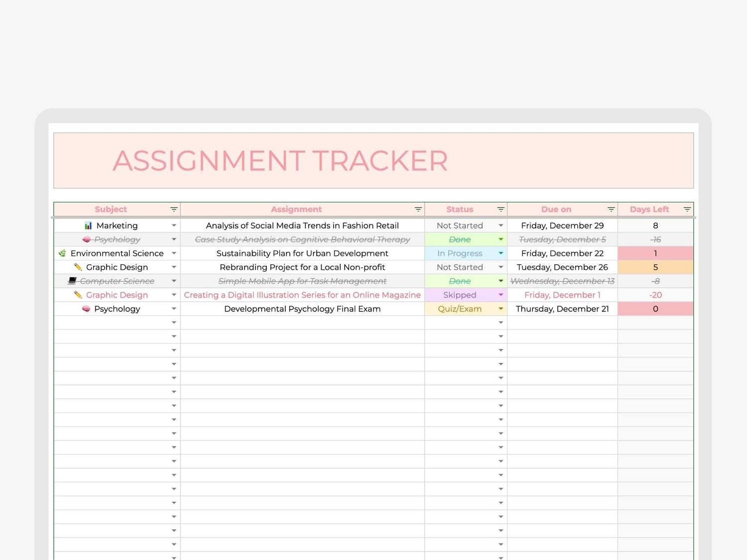Click the Days Left column filter icon
The height and width of the screenshot is (560, 747).
(x=687, y=210)
